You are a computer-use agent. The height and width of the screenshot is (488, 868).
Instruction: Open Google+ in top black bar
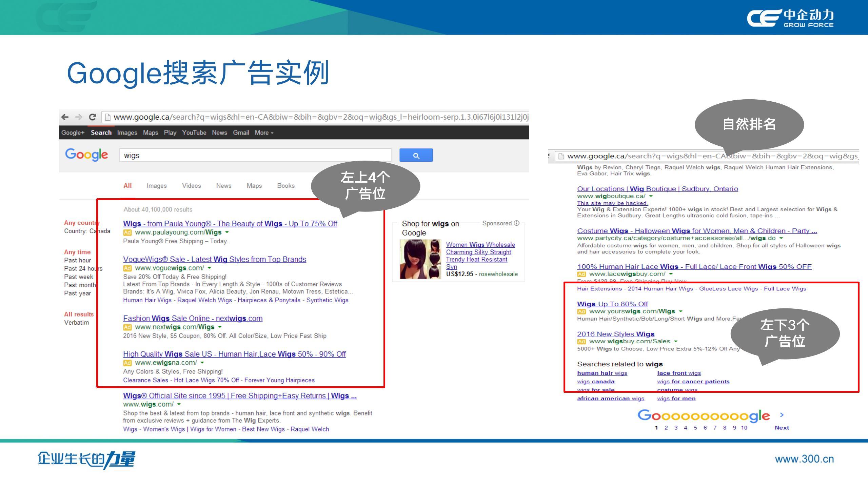[x=73, y=133]
